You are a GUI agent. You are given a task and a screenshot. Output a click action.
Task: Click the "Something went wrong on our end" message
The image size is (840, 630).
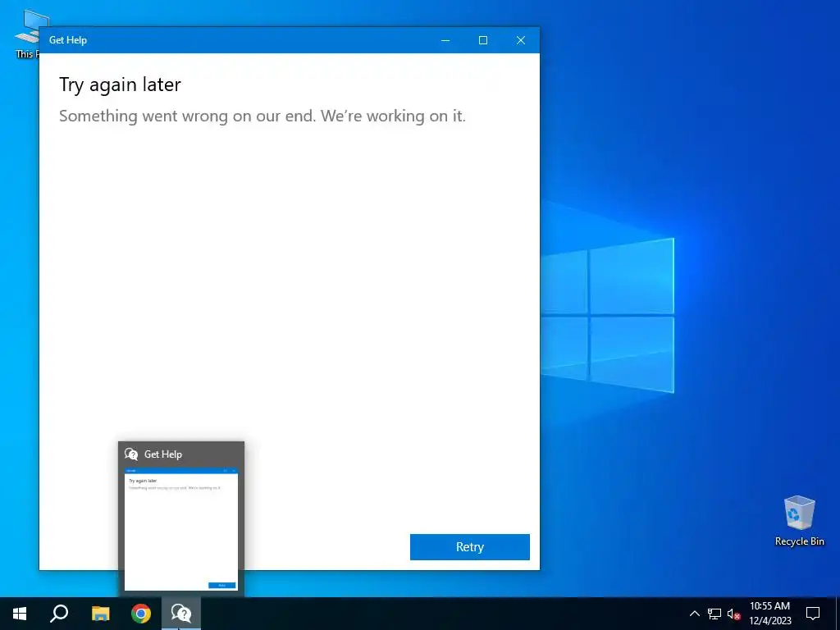(x=262, y=116)
